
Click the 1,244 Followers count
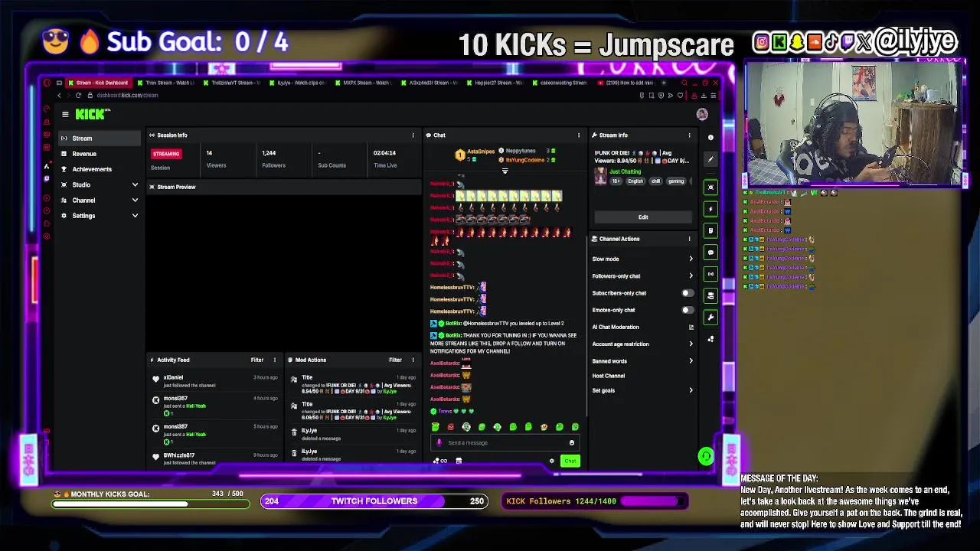coord(269,153)
